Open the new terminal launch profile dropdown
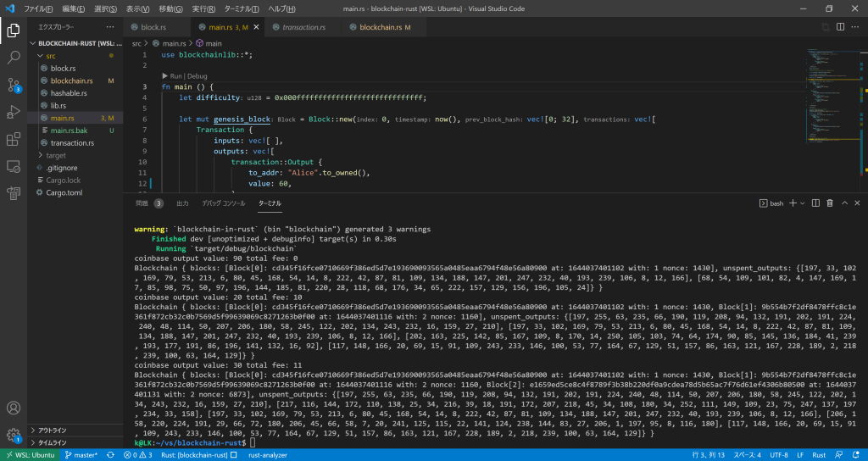Viewport: 868px width, 461px height. point(802,203)
